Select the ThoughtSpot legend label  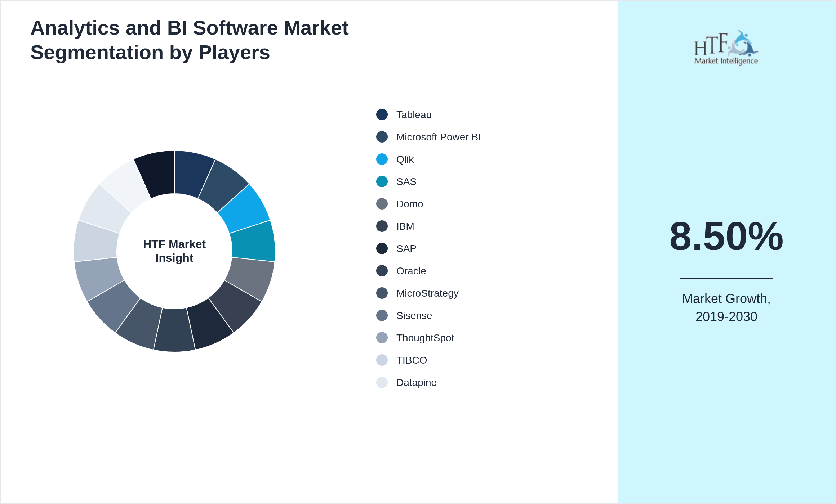click(x=425, y=338)
